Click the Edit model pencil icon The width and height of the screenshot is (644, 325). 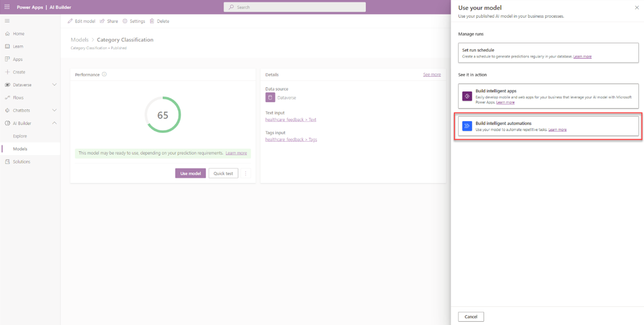coord(70,21)
